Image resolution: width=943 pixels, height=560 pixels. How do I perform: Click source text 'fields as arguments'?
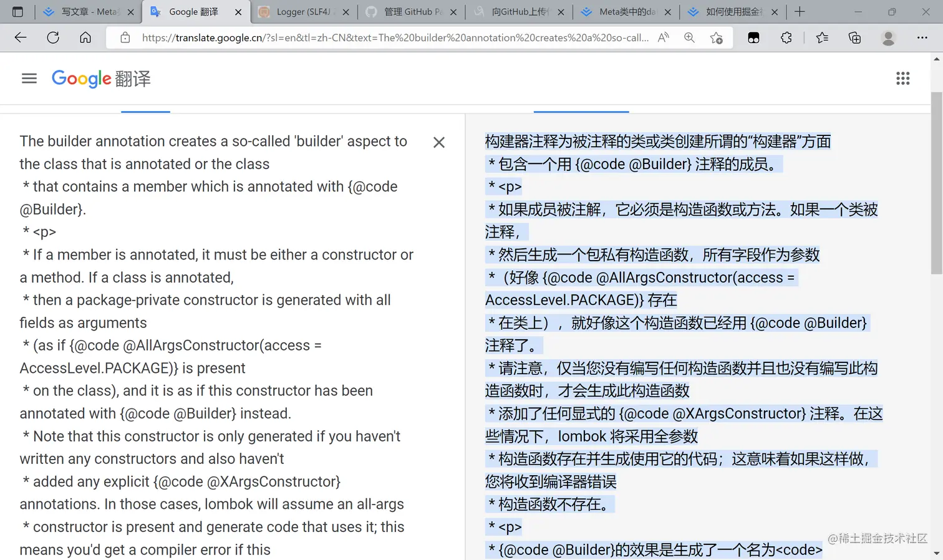tap(83, 323)
